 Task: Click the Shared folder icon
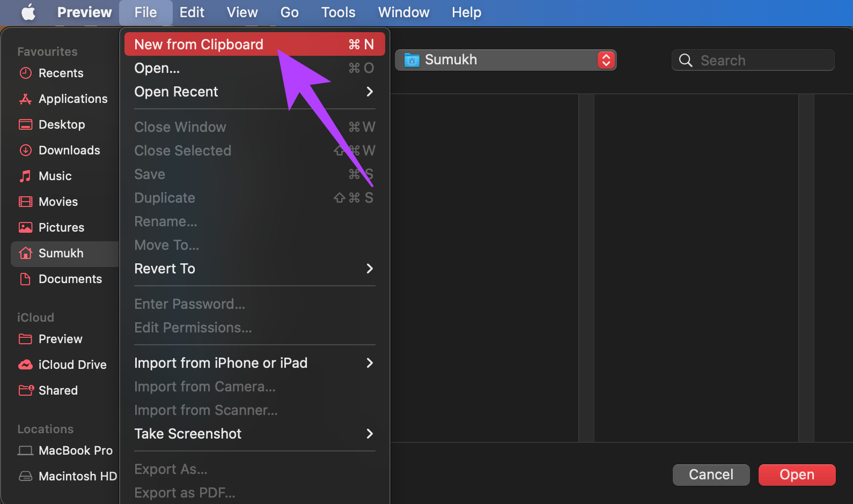[x=26, y=390]
